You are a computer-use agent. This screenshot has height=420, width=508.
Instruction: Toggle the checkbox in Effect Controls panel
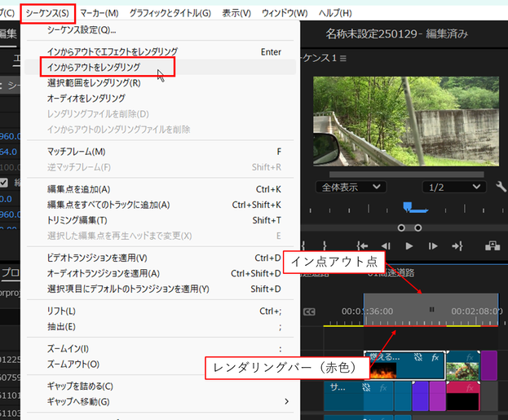tap(3, 183)
